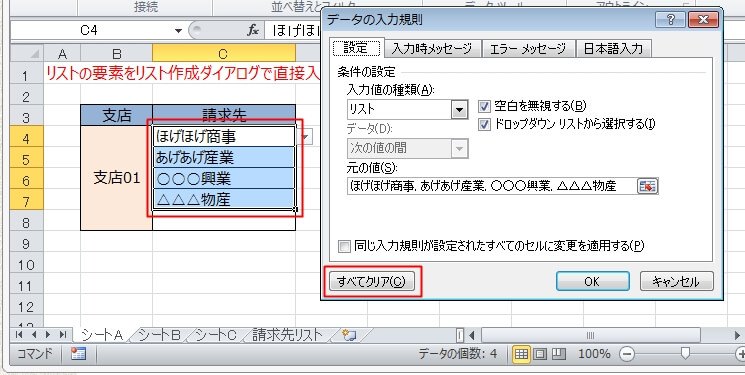Open sheet tab シートB
This screenshot has height=375, width=745.
tap(160, 335)
